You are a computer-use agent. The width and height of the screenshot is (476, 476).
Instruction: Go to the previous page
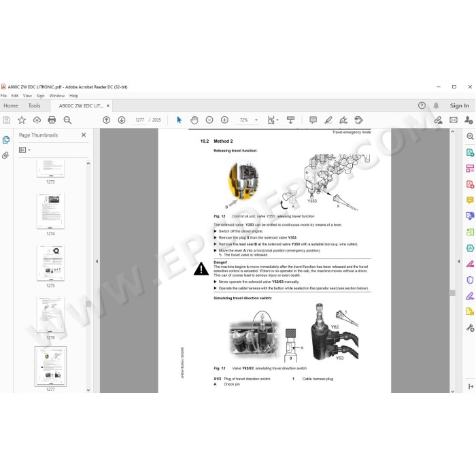pyautogui.click(x=106, y=120)
